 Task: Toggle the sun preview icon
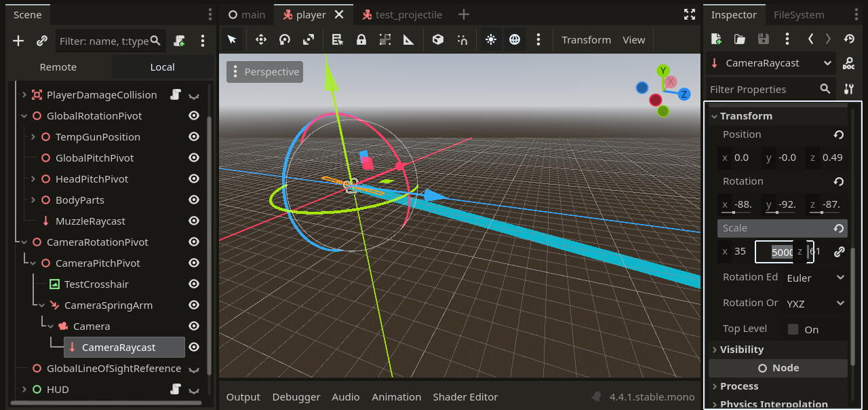click(x=491, y=40)
